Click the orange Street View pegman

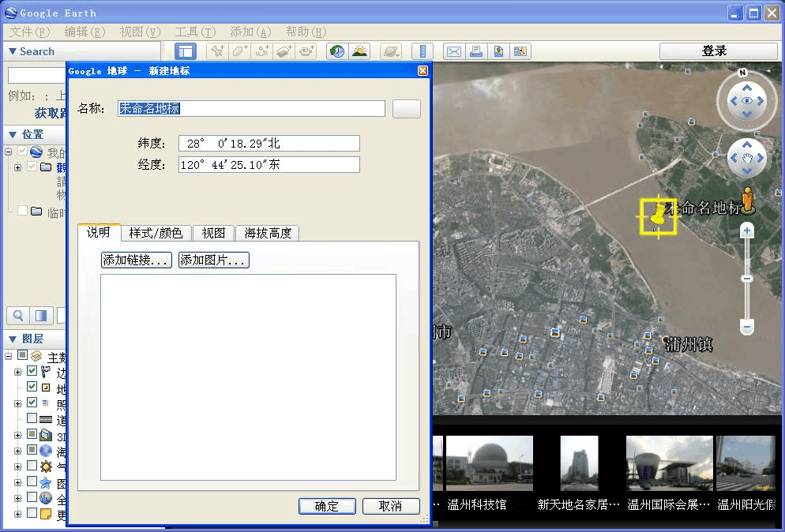click(747, 199)
